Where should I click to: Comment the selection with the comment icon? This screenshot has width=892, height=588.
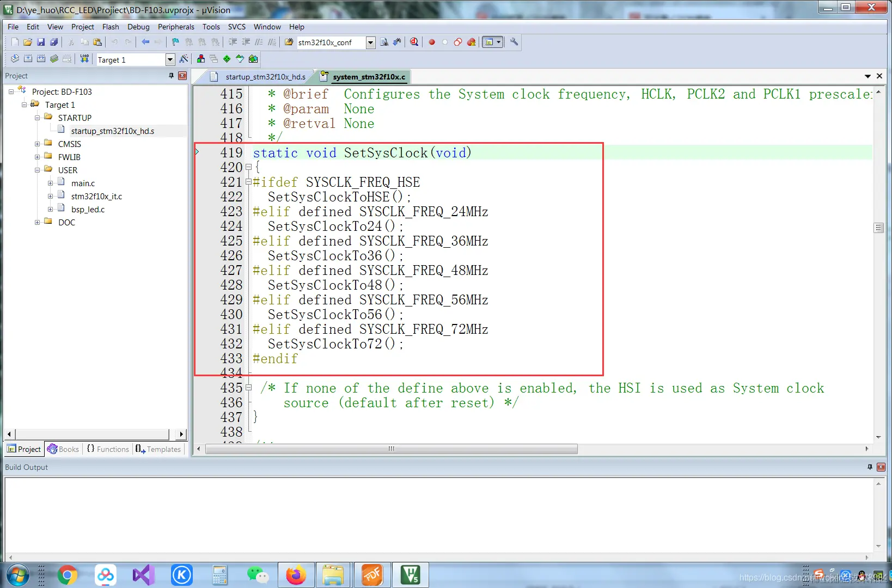click(259, 42)
